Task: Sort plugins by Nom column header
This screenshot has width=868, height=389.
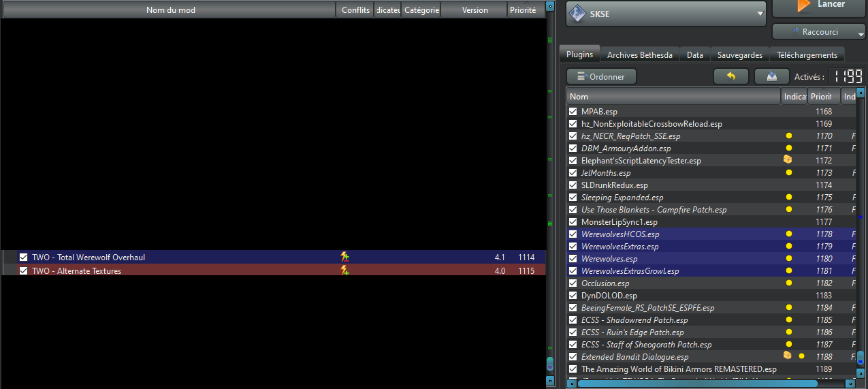Action: (x=673, y=97)
